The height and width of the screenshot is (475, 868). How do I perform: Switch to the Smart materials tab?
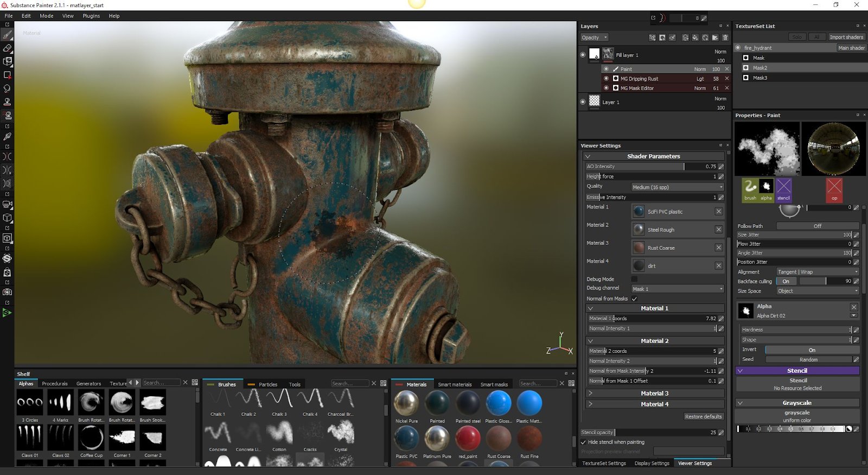pyautogui.click(x=455, y=384)
